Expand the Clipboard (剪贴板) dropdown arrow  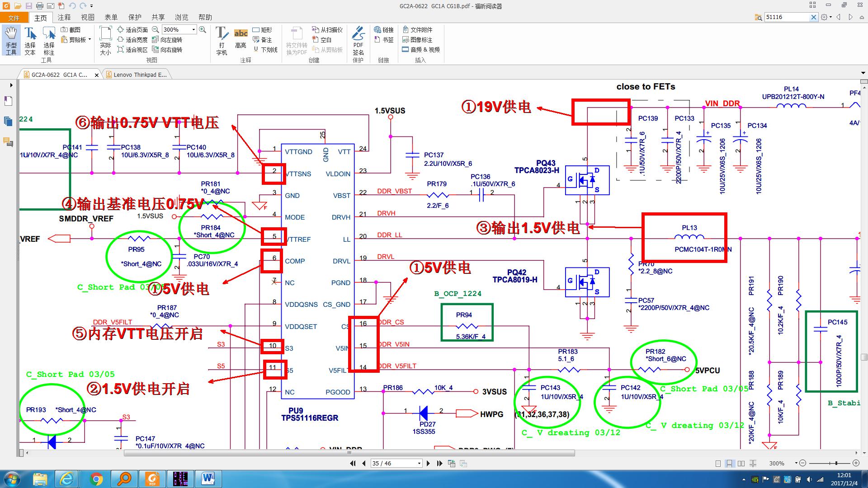[90, 40]
